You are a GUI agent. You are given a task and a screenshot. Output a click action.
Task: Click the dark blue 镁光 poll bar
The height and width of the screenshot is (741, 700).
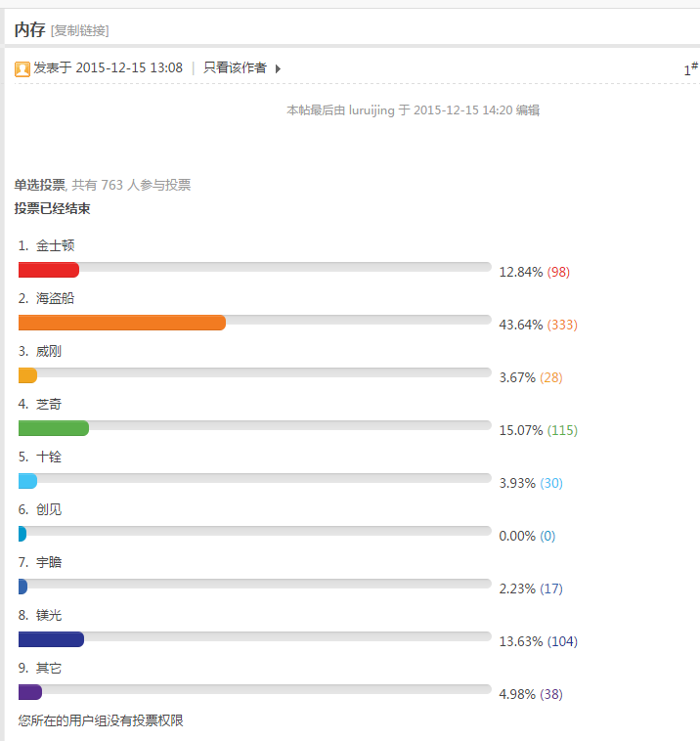[52, 639]
